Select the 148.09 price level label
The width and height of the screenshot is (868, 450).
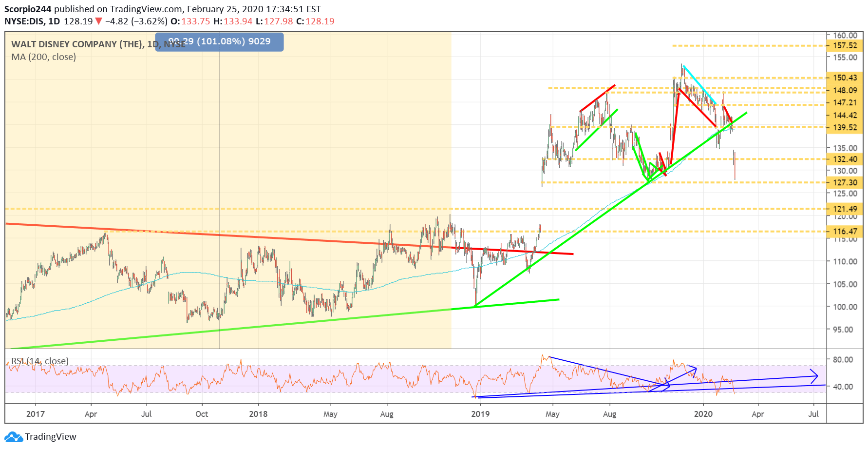[845, 90]
